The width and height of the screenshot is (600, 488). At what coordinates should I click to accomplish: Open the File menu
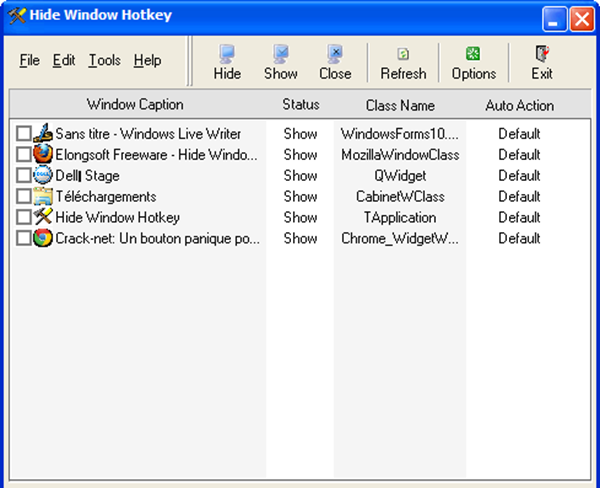pos(29,60)
